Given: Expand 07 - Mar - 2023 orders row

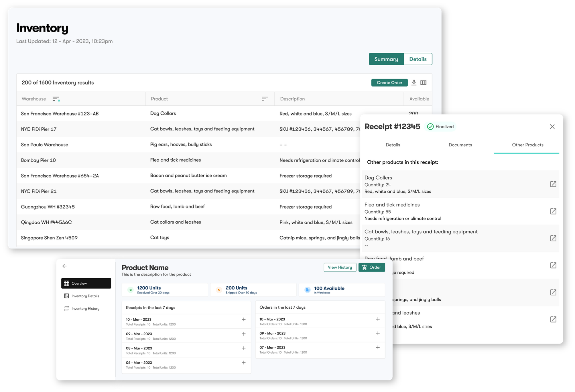Looking at the screenshot, I should point(378,347).
